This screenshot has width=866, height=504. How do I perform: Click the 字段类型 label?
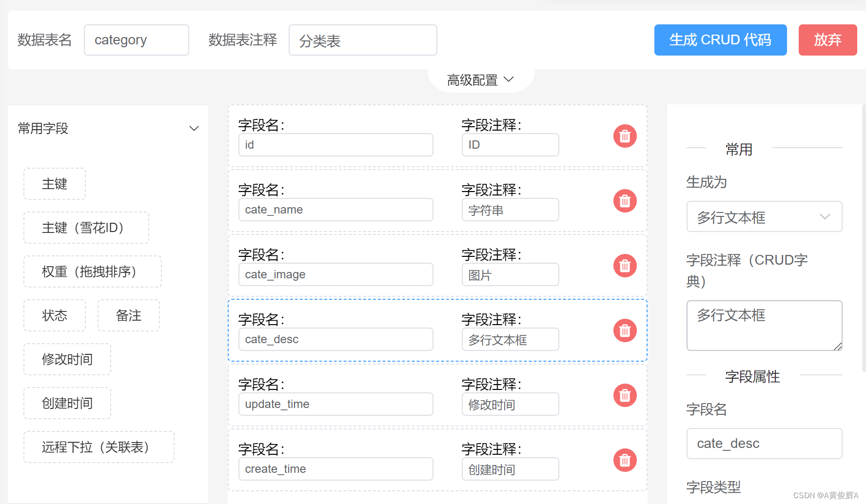(713, 487)
